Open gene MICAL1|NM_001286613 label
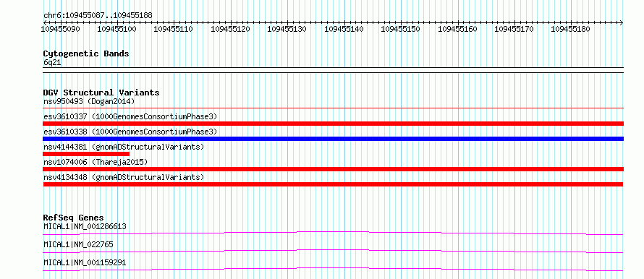 coord(85,226)
